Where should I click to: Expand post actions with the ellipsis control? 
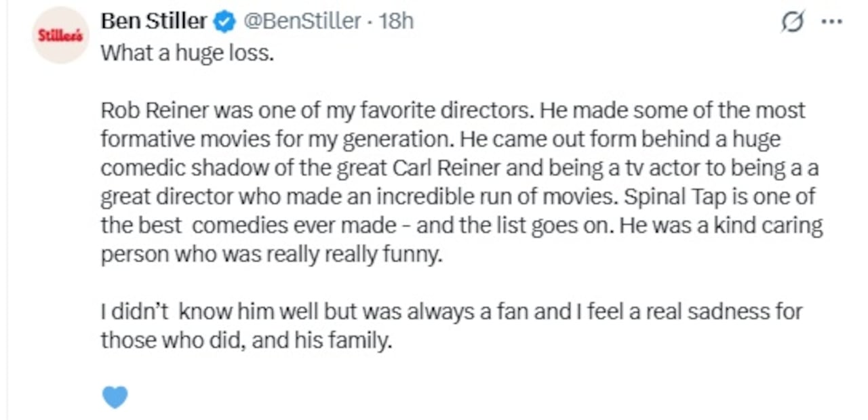830,21
